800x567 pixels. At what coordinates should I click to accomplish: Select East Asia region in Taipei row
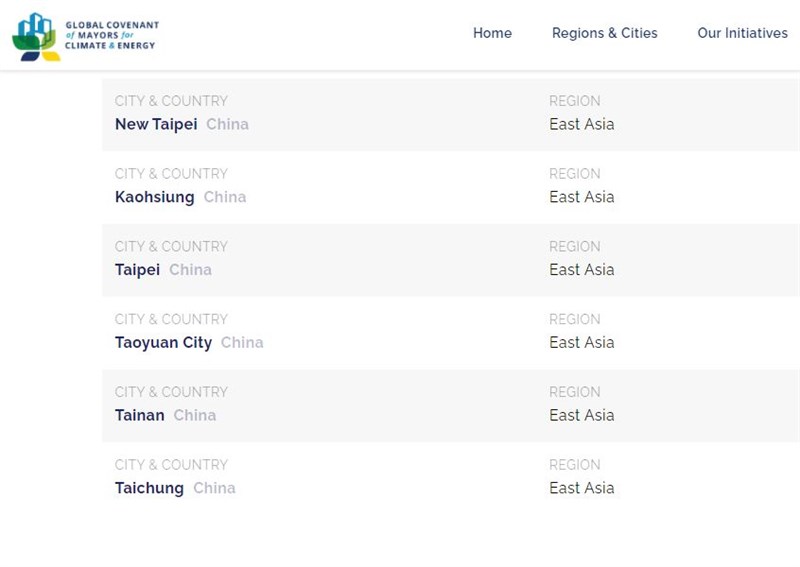[582, 269]
